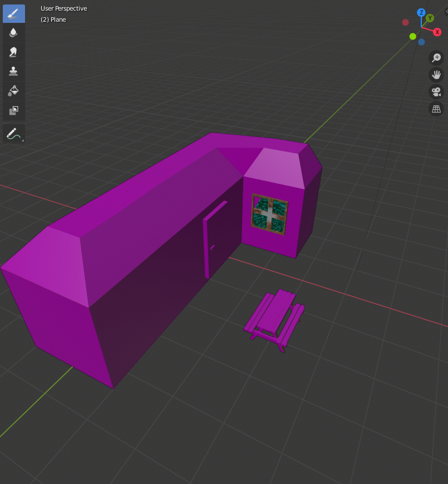Click the dark blue negative Z gizmo dot
This screenshot has height=484, width=448.
(421, 42)
